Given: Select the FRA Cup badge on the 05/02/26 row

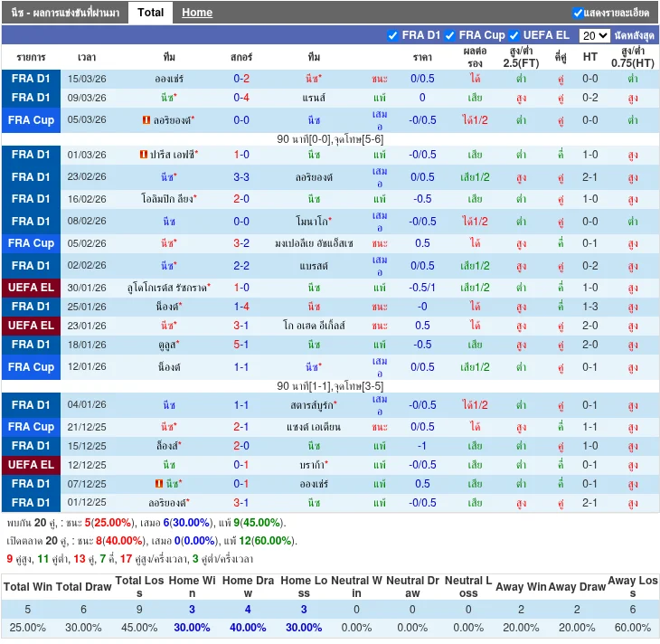Looking at the screenshot, I should point(31,243).
